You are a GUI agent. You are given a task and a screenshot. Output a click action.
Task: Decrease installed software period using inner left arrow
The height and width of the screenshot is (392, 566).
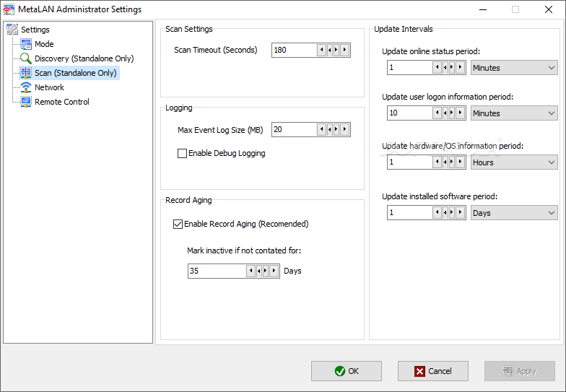coord(445,212)
